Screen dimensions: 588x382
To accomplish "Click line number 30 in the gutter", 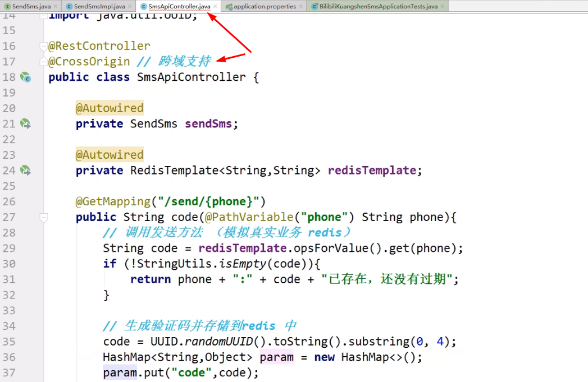I will (9, 264).
